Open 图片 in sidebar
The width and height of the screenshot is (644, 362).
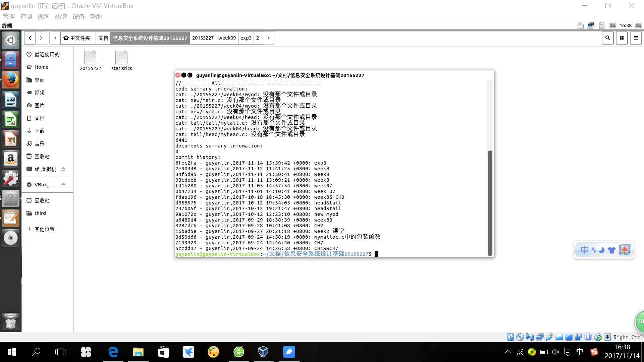[x=47, y=105]
